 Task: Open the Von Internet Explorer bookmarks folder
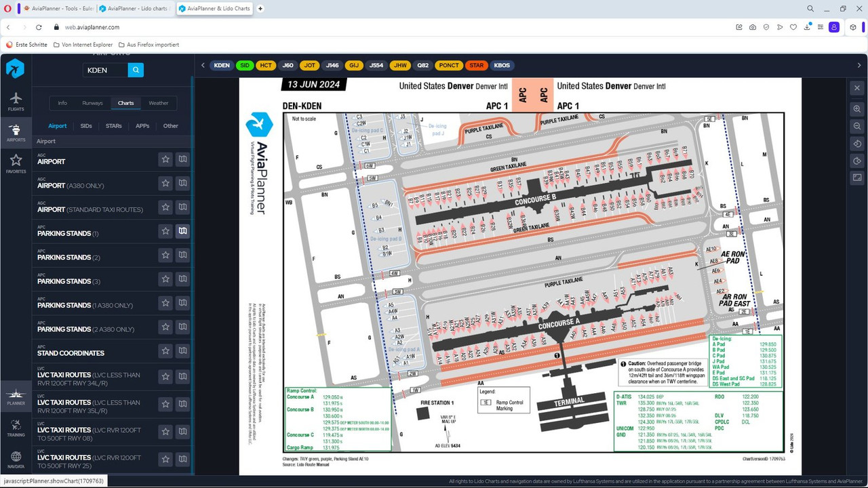coord(82,45)
